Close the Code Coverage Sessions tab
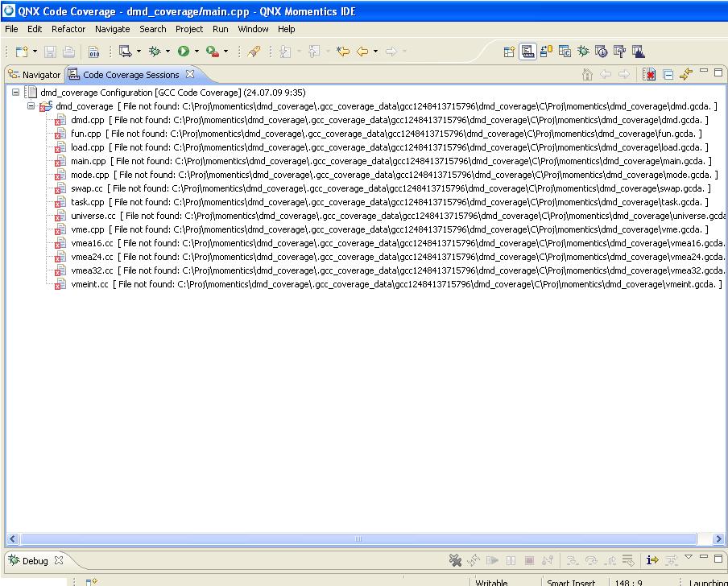 point(190,74)
